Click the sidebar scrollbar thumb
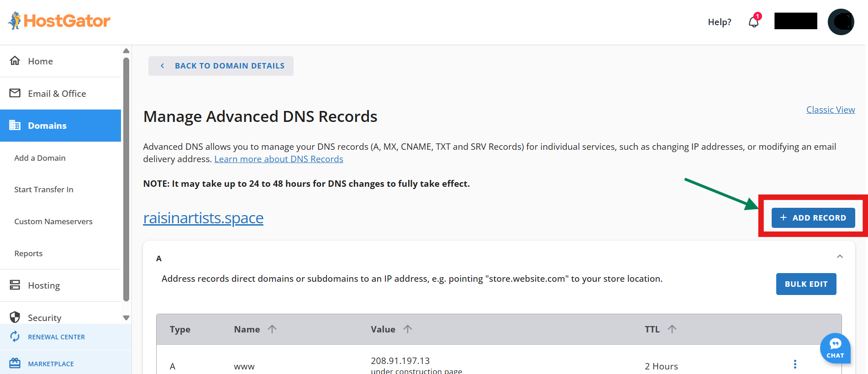 point(126,179)
